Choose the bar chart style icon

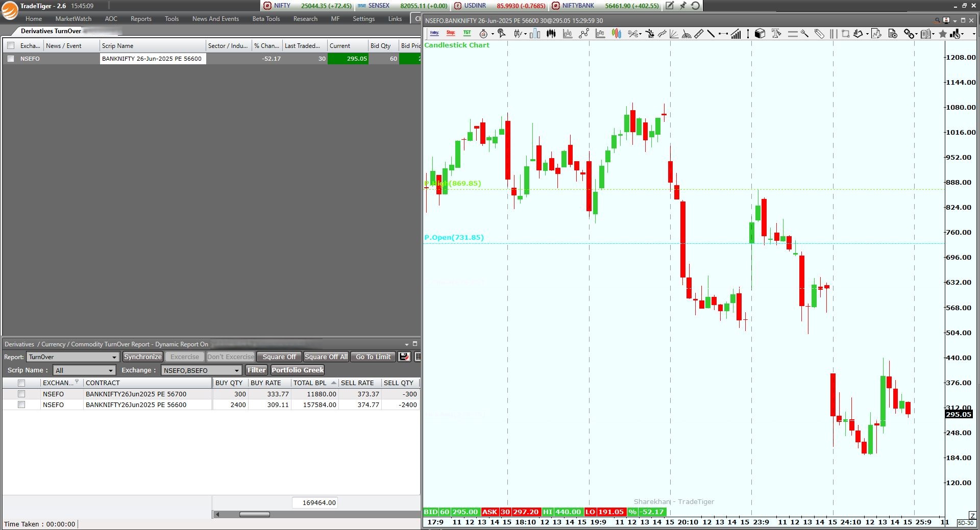(535, 34)
